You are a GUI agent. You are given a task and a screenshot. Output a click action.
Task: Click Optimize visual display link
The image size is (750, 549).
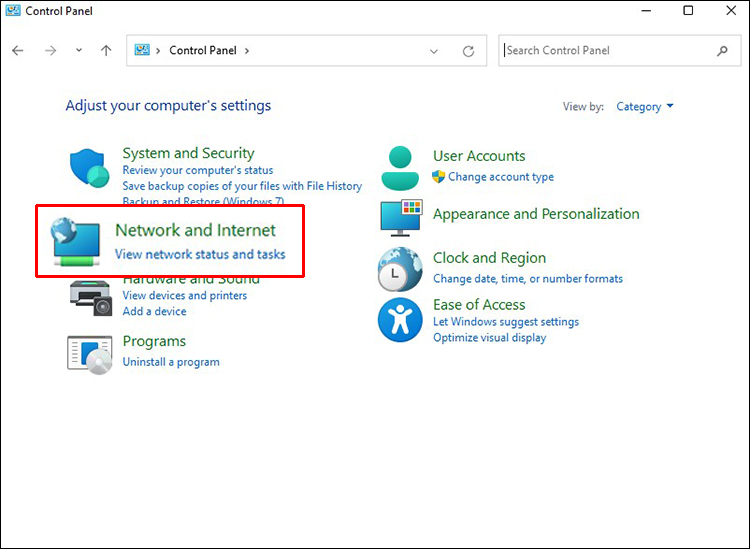point(489,338)
